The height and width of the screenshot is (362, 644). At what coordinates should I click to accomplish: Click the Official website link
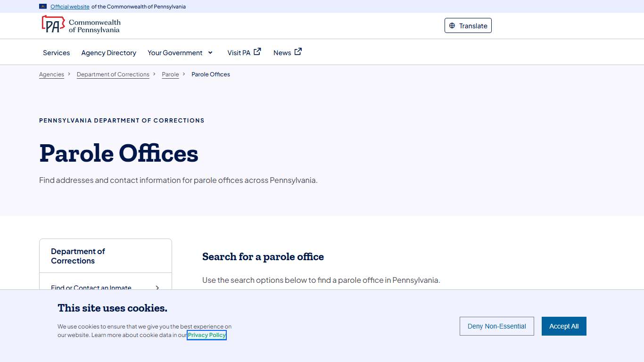point(70,7)
